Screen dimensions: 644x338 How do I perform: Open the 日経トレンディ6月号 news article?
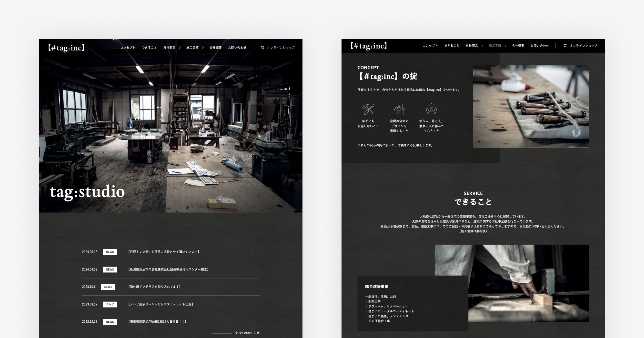tap(164, 252)
